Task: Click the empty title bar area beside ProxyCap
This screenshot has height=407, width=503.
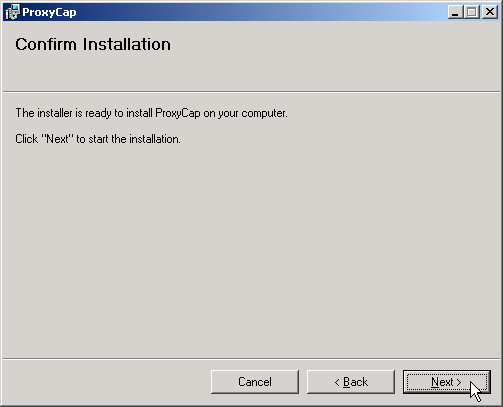Action: (x=260, y=12)
